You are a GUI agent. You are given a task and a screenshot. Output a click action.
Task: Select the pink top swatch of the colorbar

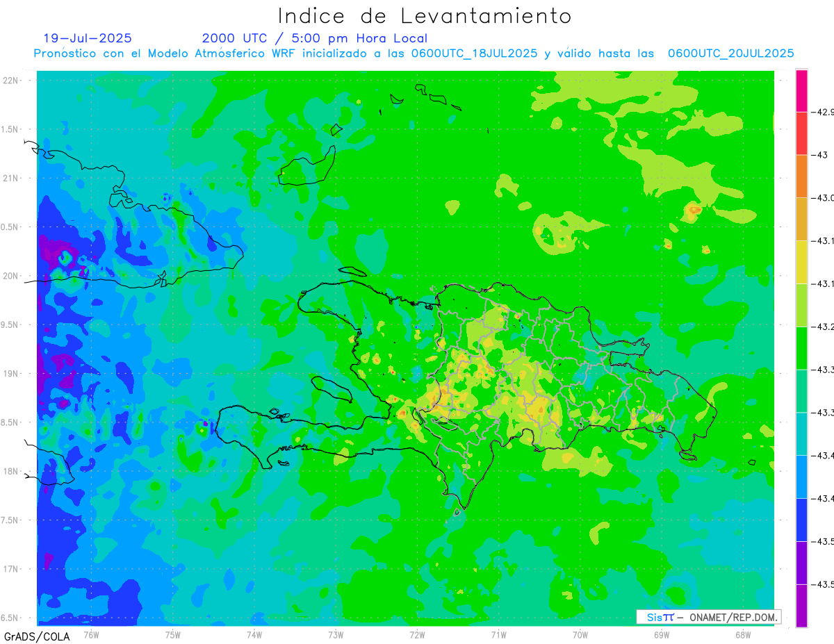801,90
